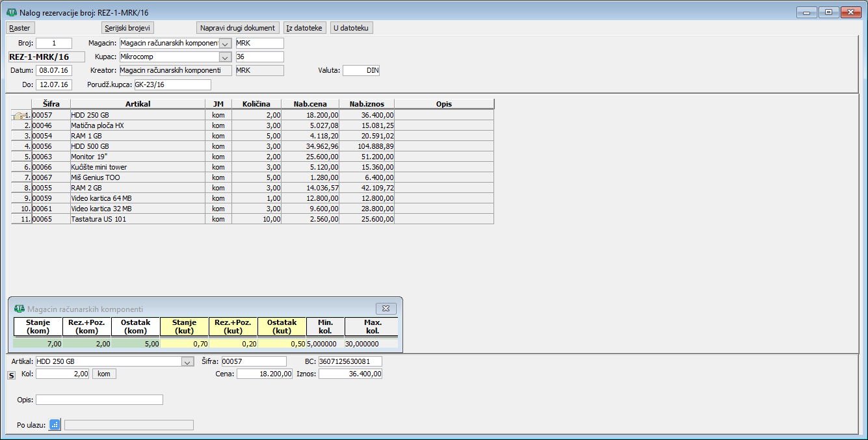Expand the Artikal dropdown at the bottom
This screenshot has height=440, width=868.
coord(187,362)
